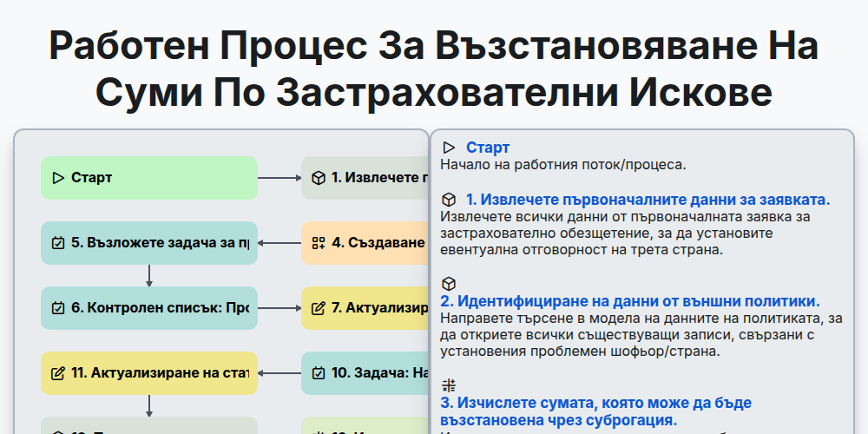This screenshot has width=868, height=434.
Task: Select the Старт node in the flowchart
Action: tap(149, 178)
